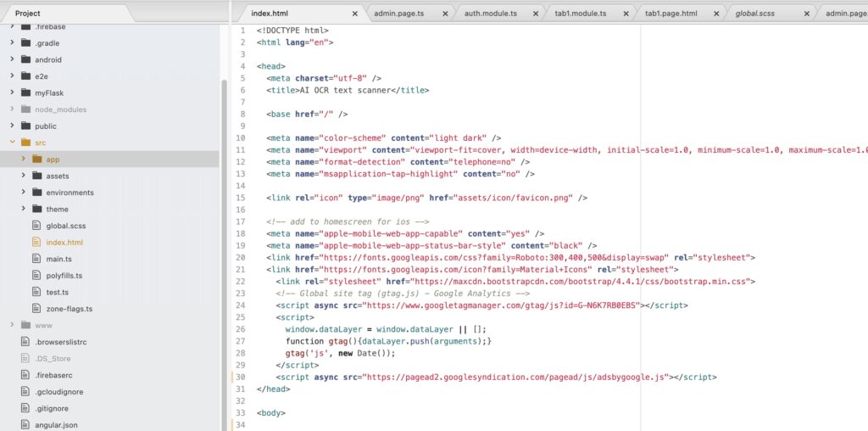868x431 pixels.
Task: Click the android folder icon
Action: [25, 59]
